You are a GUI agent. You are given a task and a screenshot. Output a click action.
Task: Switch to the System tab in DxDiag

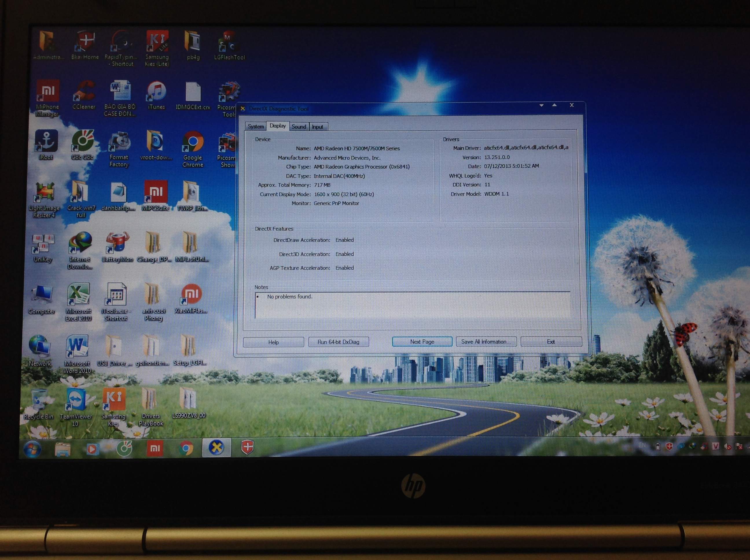pos(256,126)
